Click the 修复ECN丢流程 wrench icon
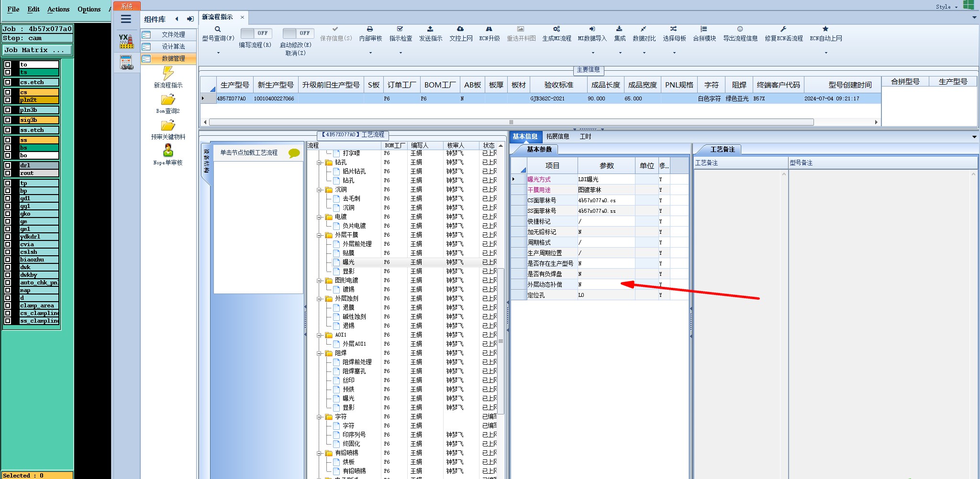The height and width of the screenshot is (479, 980). click(783, 29)
